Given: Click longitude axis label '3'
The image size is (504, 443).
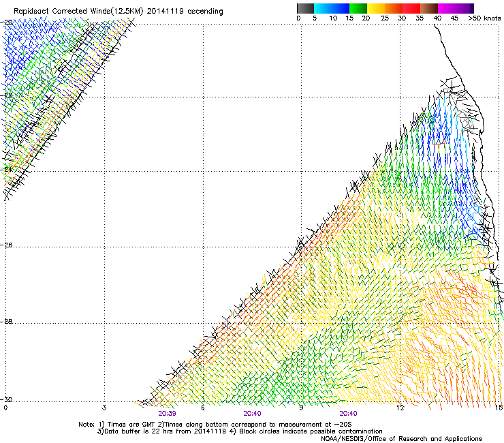Looking at the screenshot, I should (104, 408).
